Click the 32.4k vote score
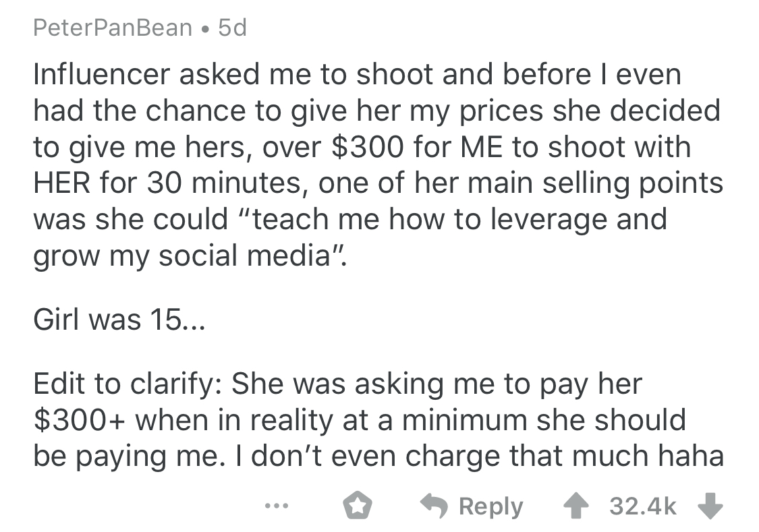 (642, 506)
